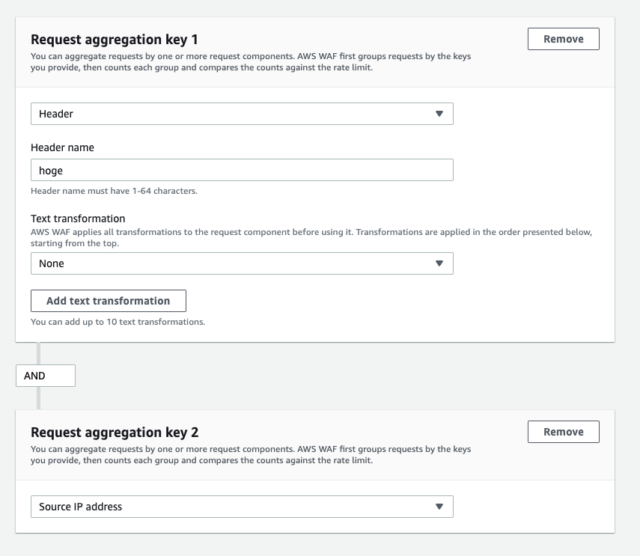Focus the Header name field containing hoge

click(x=242, y=170)
